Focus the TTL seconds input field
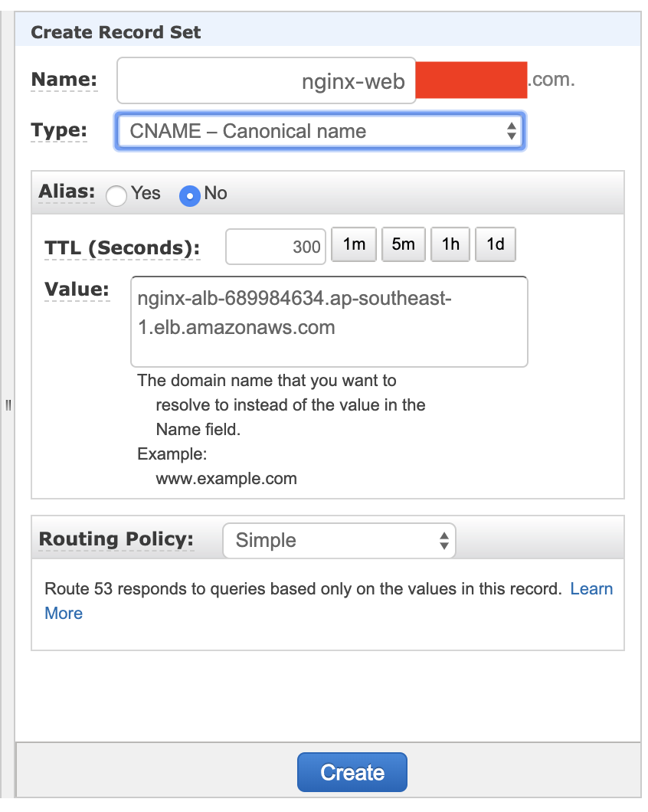The height and width of the screenshot is (812, 648). [276, 247]
